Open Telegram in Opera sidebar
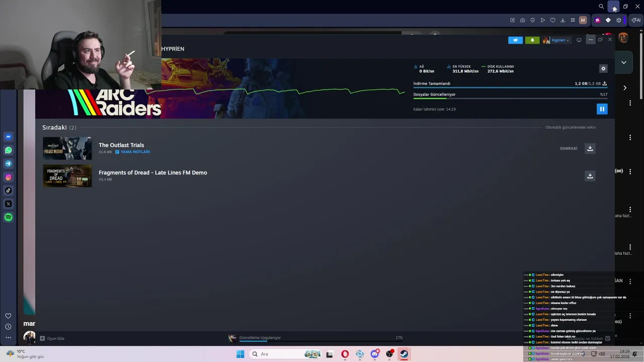This screenshot has height=362, width=644. (8, 163)
